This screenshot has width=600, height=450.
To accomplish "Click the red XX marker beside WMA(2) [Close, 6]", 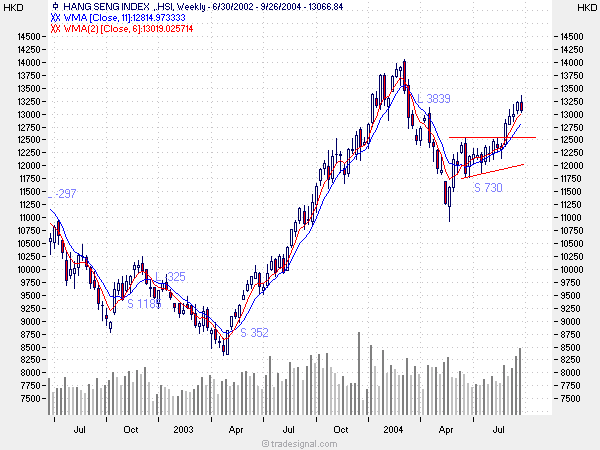I will 55,29.
